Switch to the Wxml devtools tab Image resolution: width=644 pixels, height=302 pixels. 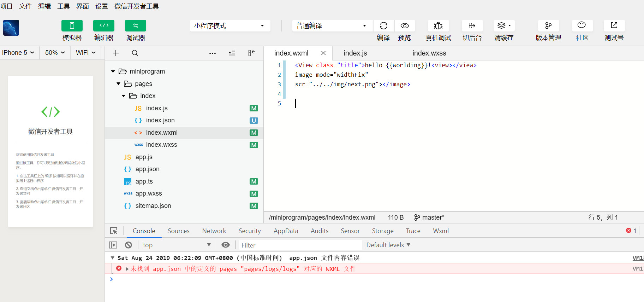(441, 231)
